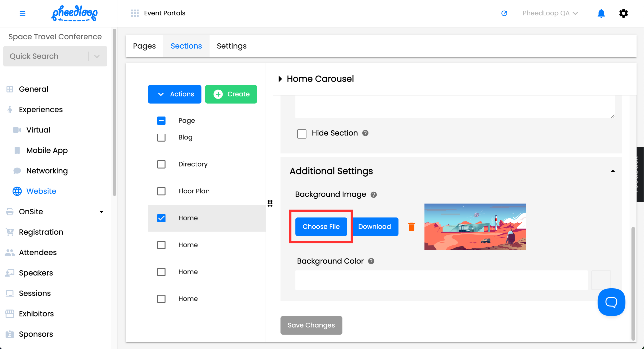
Task: Click the Attendees people icon
Action: click(10, 253)
